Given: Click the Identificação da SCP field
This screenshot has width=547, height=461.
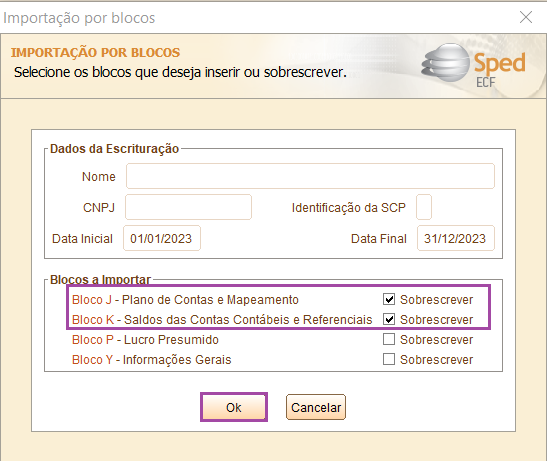Looking at the screenshot, I should 424,207.
